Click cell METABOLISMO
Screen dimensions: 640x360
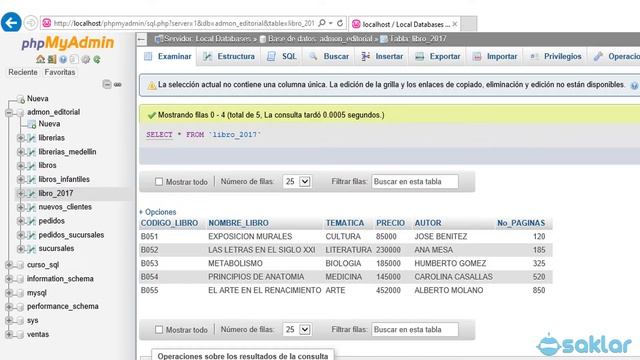(x=235, y=263)
